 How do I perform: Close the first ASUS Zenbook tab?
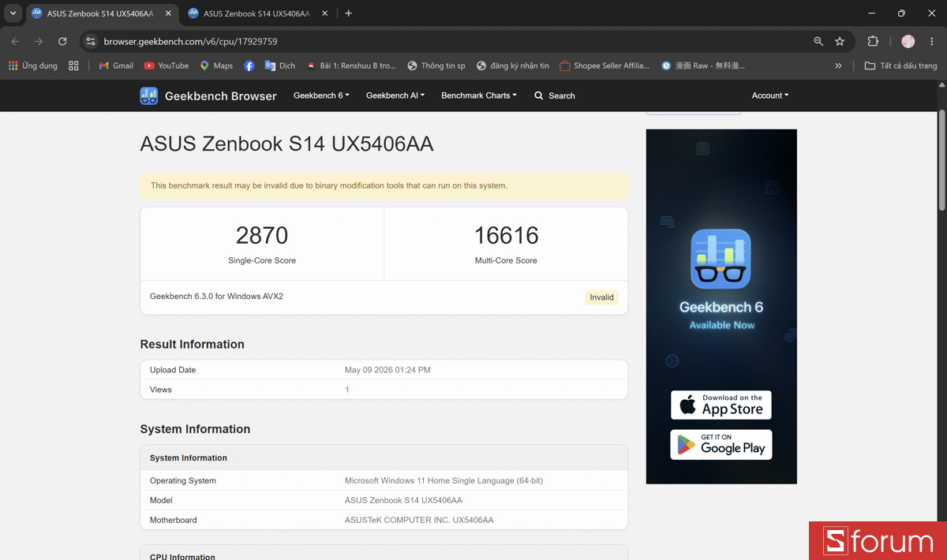pyautogui.click(x=168, y=13)
